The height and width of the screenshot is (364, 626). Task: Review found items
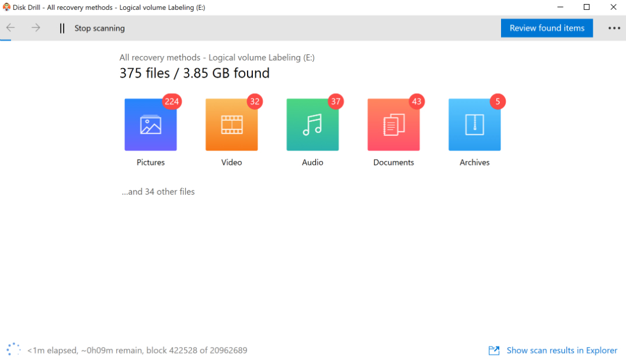(x=547, y=29)
